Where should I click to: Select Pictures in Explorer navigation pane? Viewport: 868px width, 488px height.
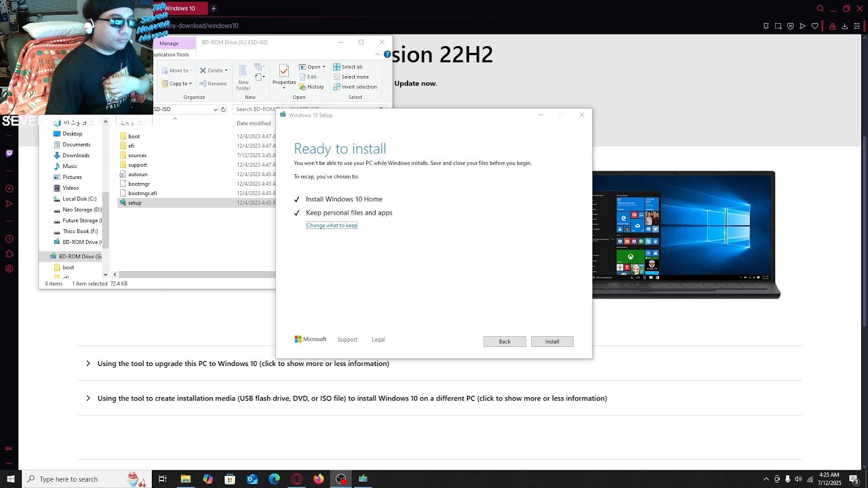coord(72,177)
